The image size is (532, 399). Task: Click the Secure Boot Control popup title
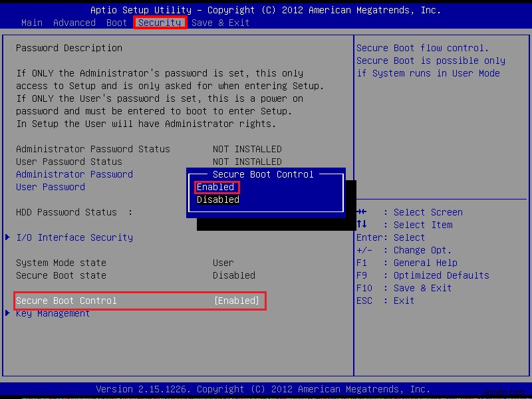(263, 174)
